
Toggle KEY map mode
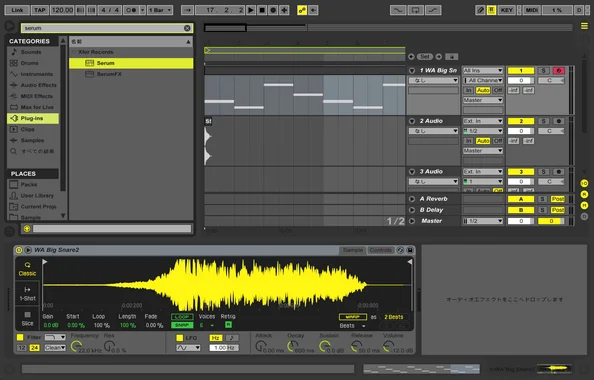506,10
